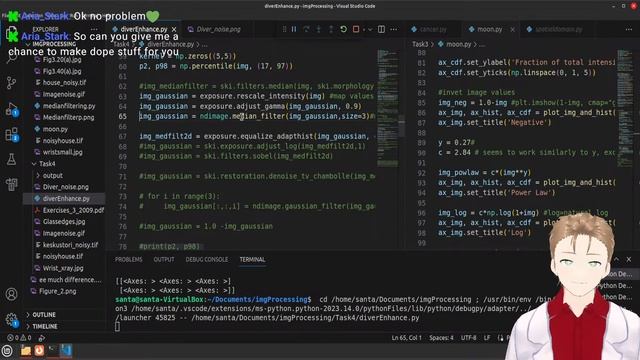
Task: Open stop button dropdown arrow in debug toolbar
Action: coord(370,29)
